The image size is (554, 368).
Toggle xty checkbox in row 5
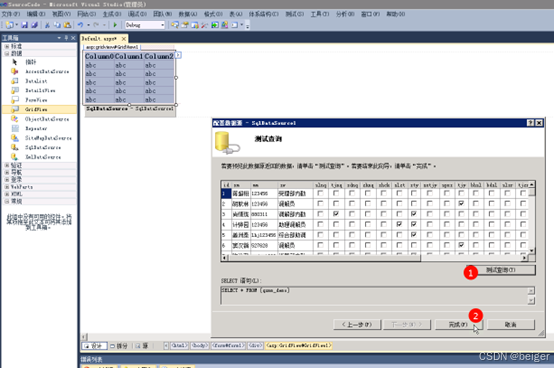coord(414,235)
